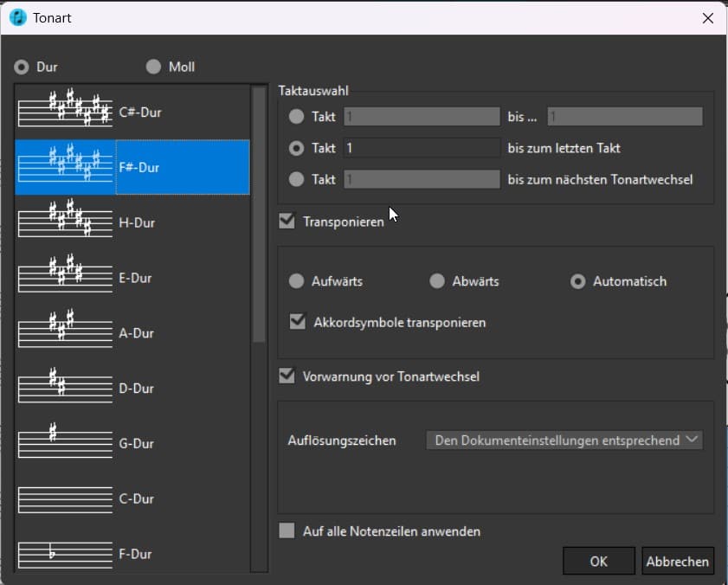This screenshot has width=728, height=585.
Task: Uncheck Akkordsymbole transponieren
Action: pyautogui.click(x=298, y=322)
